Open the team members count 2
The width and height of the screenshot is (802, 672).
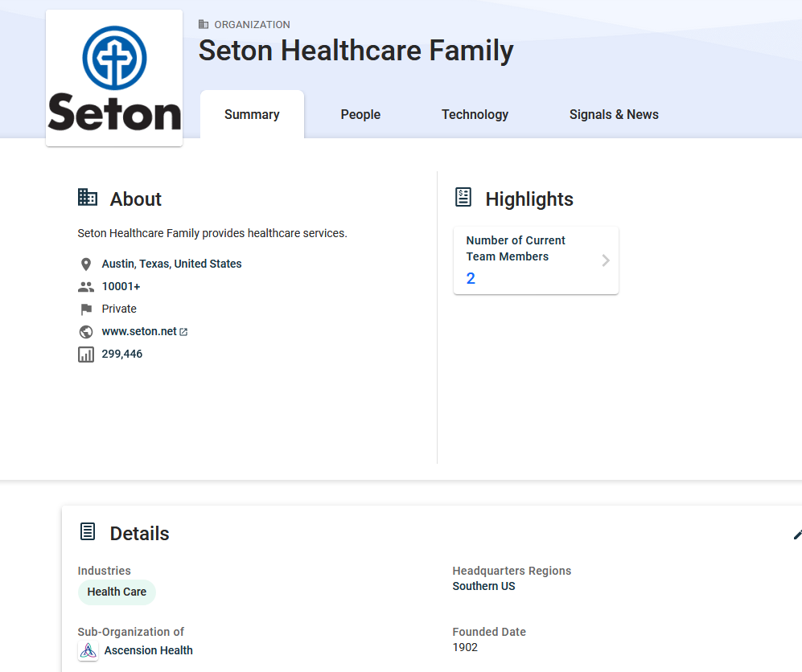pyautogui.click(x=471, y=279)
